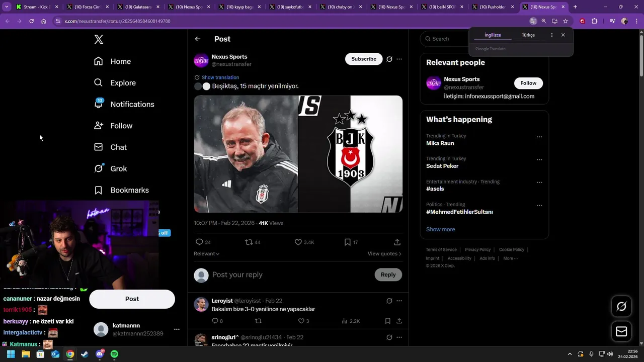Open #MehmedFetihlerSultanı trend
Viewport: 644px width, 362px height.
click(x=459, y=212)
